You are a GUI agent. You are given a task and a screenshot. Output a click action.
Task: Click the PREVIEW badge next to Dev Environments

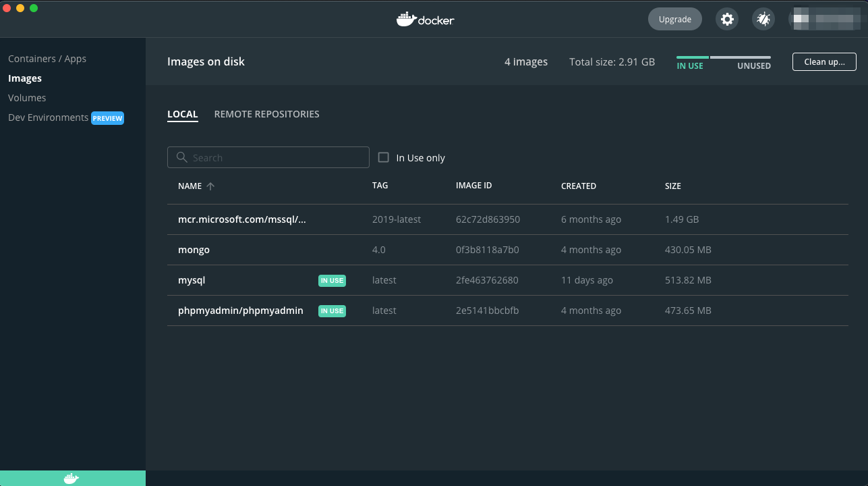point(107,117)
